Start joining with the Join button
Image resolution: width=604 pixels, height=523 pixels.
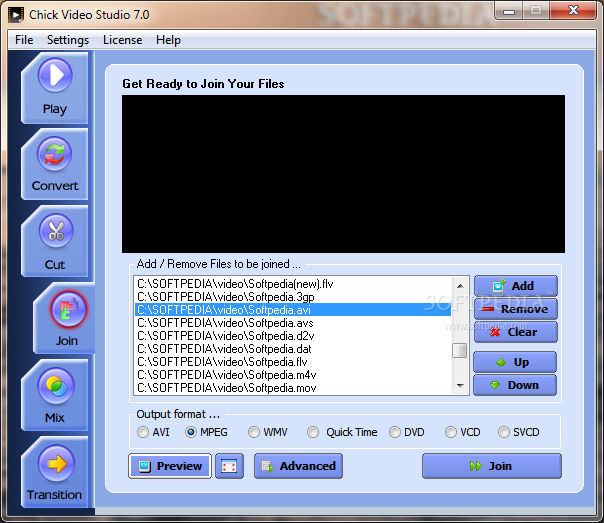tap(492, 466)
